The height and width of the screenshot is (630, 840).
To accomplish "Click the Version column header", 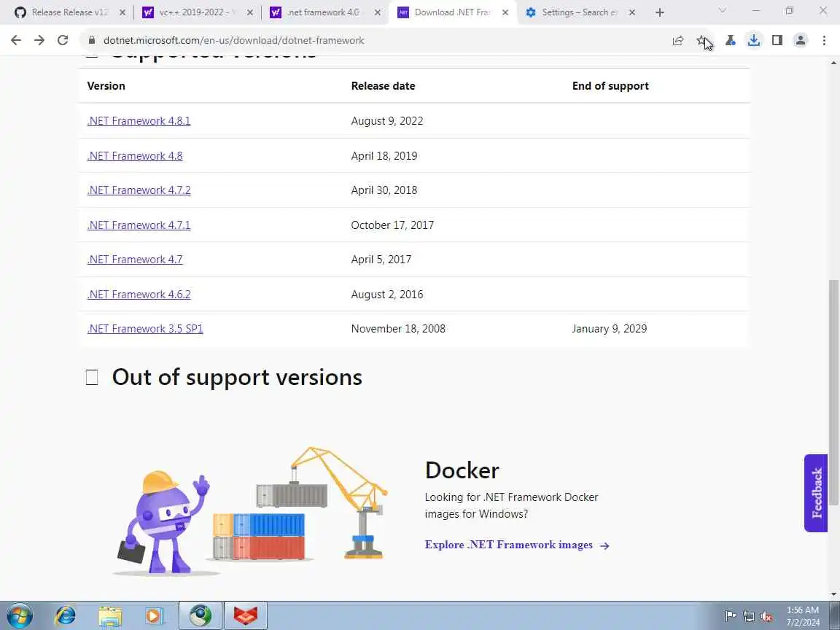I will 106,86.
